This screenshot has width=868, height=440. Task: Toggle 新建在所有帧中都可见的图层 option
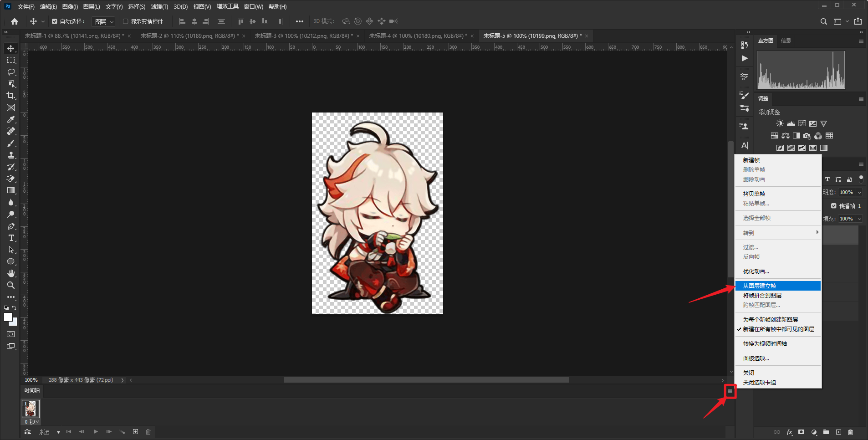click(778, 329)
